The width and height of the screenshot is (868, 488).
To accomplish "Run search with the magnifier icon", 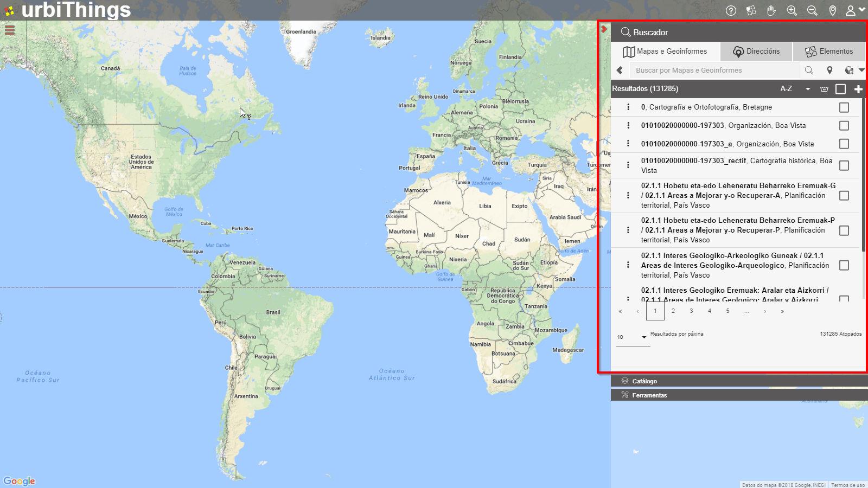I will click(809, 70).
